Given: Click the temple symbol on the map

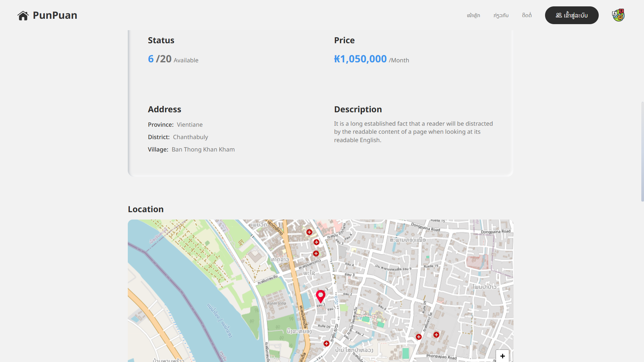Looking at the screenshot, I should [240, 242].
